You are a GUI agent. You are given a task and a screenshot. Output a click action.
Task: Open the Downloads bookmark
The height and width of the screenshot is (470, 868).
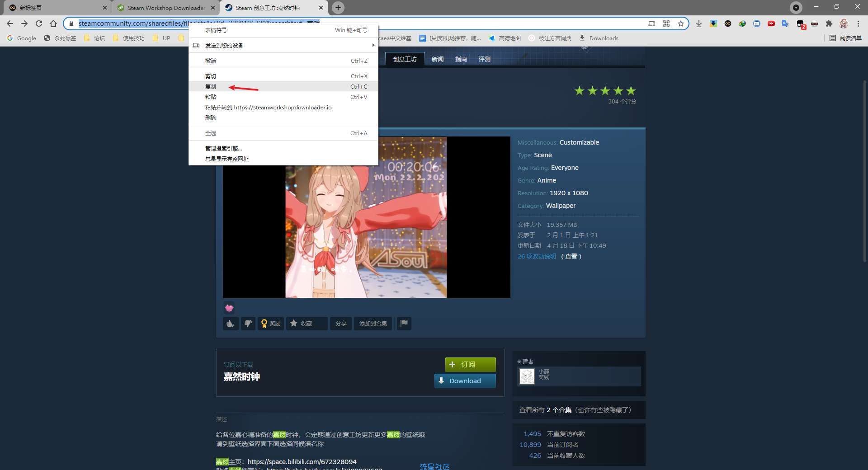click(599, 38)
